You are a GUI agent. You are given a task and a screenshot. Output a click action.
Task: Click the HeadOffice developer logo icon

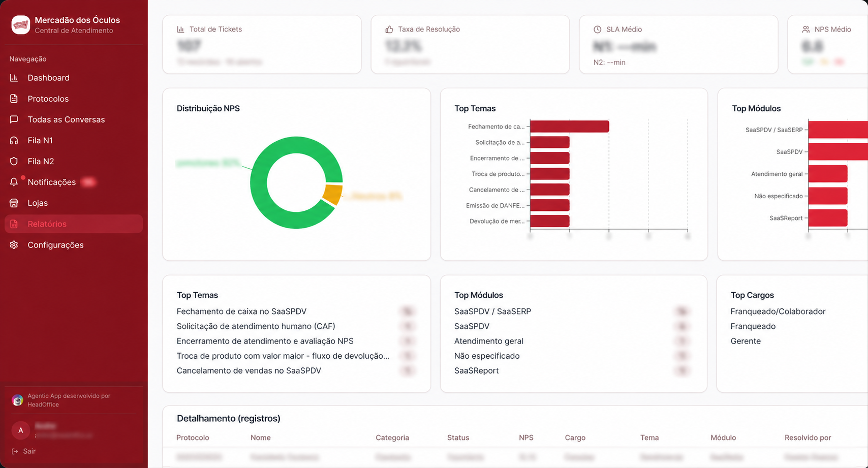(17, 400)
